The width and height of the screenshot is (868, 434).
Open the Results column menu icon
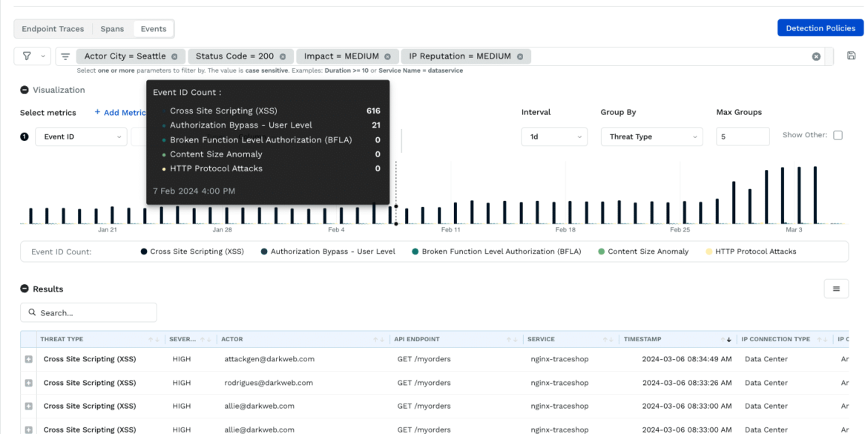[x=836, y=289]
